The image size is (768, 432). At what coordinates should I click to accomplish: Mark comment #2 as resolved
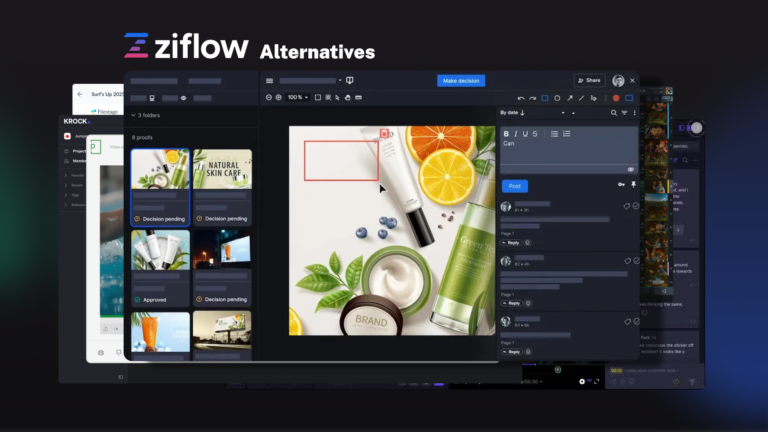click(x=636, y=261)
